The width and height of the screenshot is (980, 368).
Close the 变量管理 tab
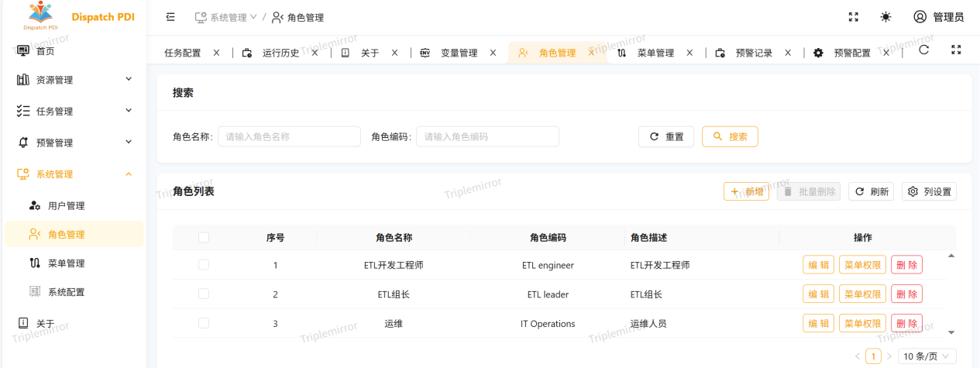click(x=493, y=53)
